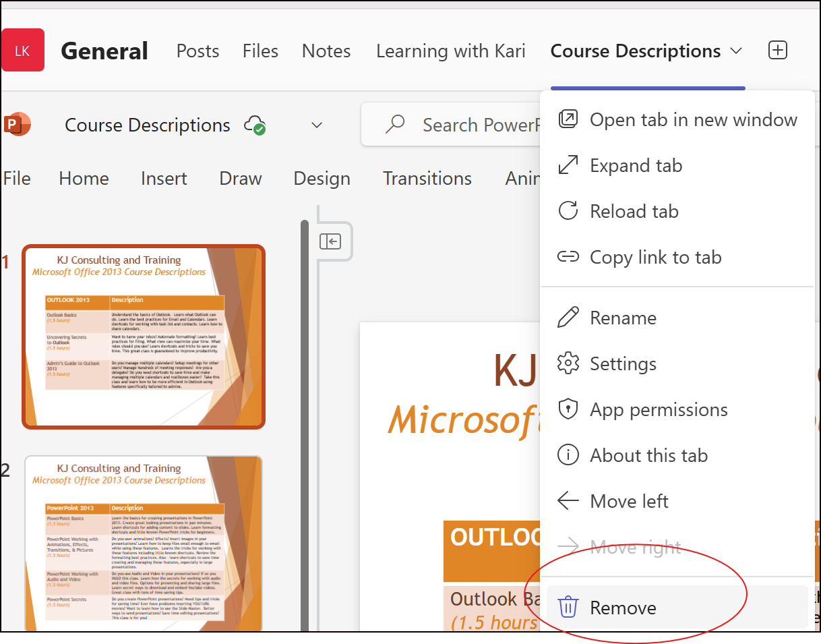
Task: Choose Copy link to tab
Action: tap(677, 257)
